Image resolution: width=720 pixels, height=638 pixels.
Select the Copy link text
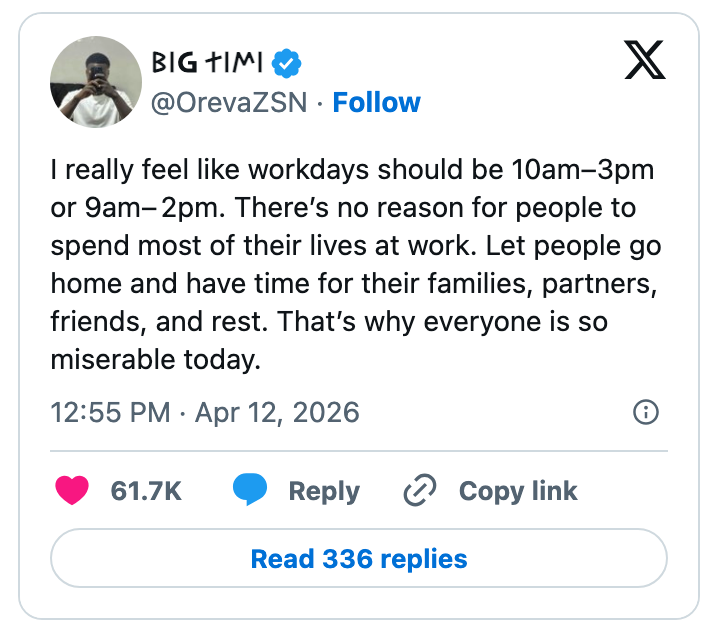(518, 491)
